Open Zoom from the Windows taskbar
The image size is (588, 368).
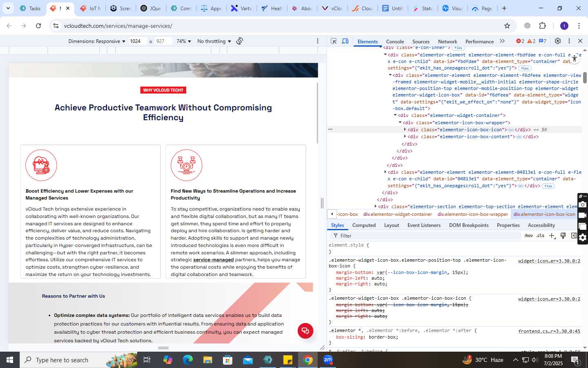coord(328,360)
